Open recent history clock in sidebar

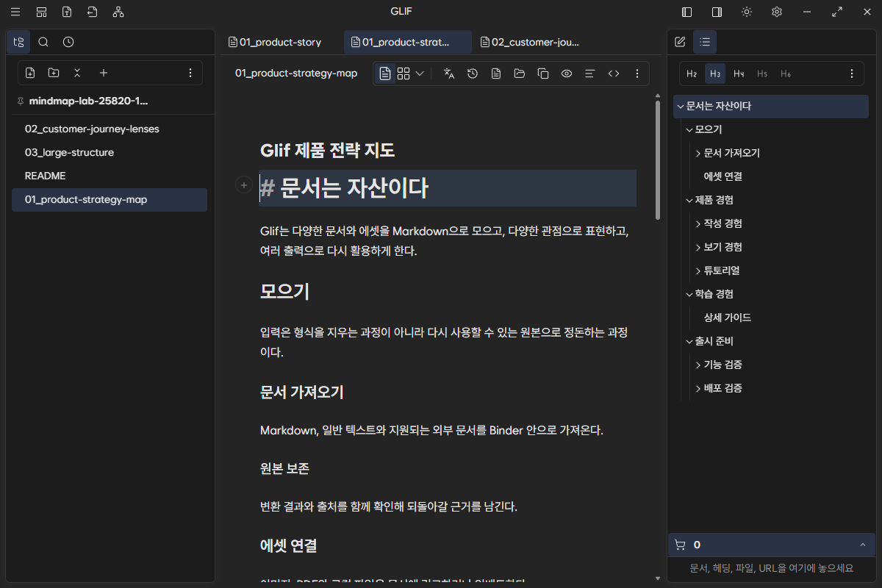tap(68, 42)
